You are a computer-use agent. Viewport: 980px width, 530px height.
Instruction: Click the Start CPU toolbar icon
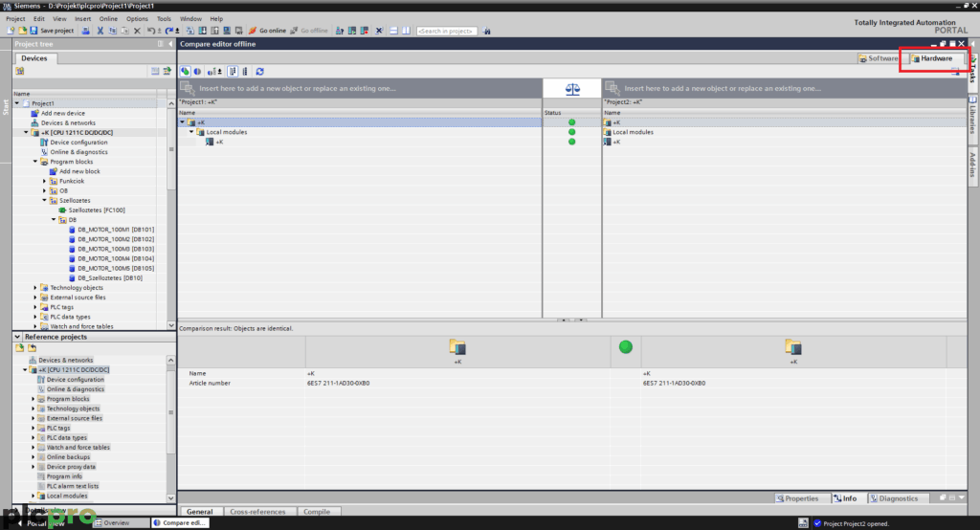pos(352,31)
